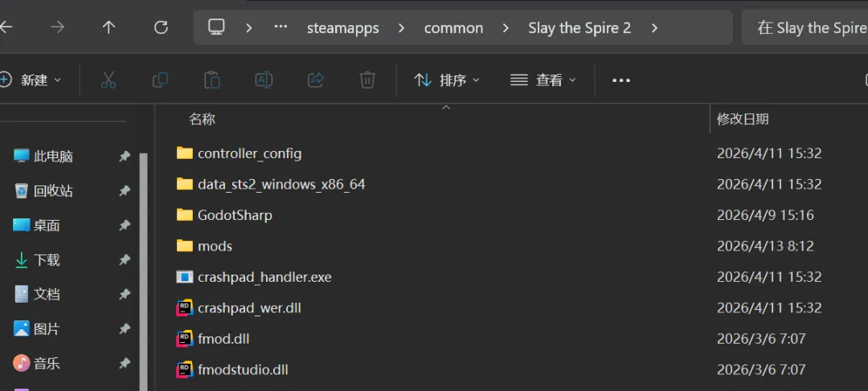Click the forward navigation arrow
Viewport: 868px width, 391px height.
(58, 27)
